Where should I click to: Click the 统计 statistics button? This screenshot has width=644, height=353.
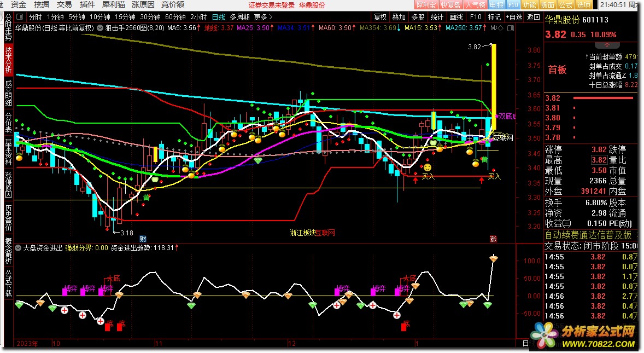tap(437, 17)
